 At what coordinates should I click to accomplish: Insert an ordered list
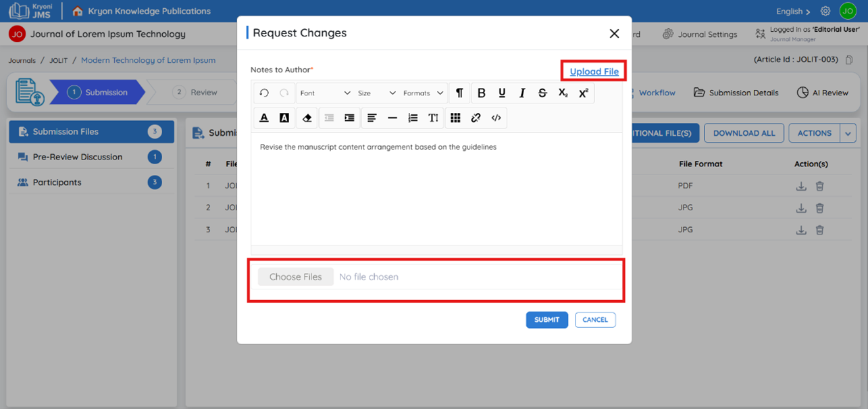coord(413,118)
